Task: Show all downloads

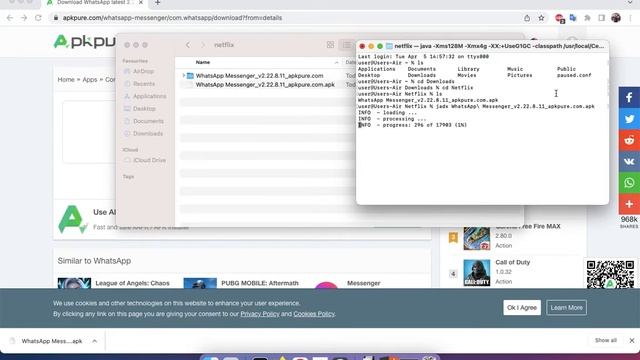Action: [x=606, y=340]
